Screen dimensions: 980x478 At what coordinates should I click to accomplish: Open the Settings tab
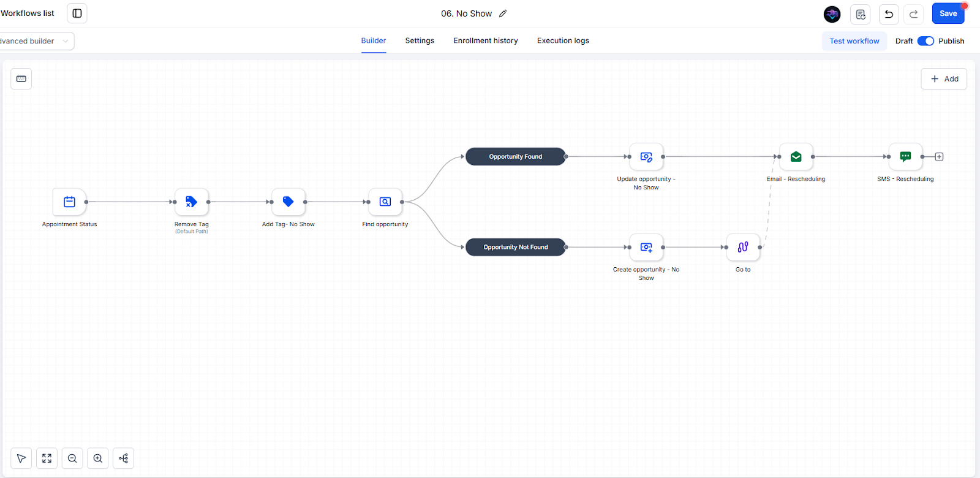[x=420, y=40]
